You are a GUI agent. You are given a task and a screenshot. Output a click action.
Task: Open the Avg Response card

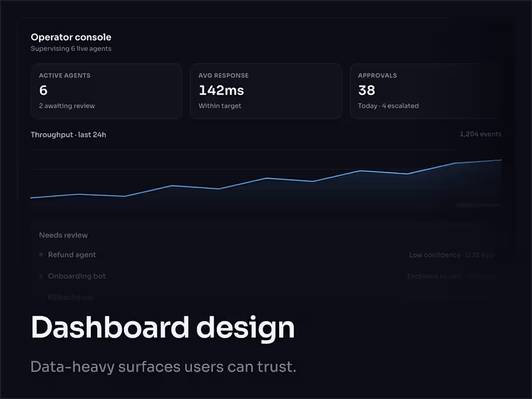pos(266,91)
